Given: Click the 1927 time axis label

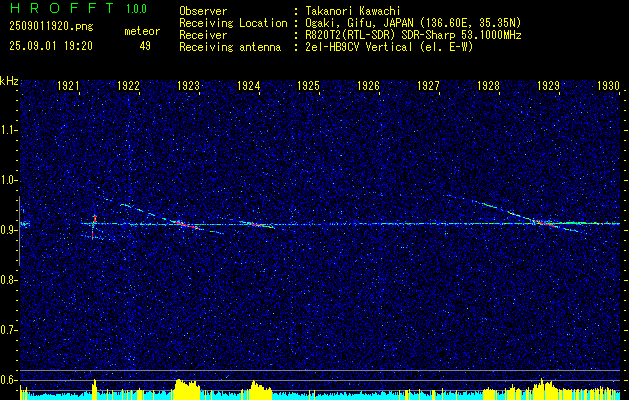Looking at the screenshot, I should click(x=428, y=86).
